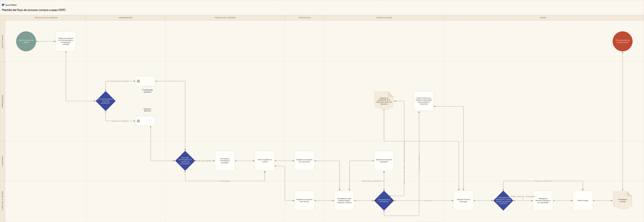This screenshot has height=222, width=644.
Task: Click the 'PEDIDO DE COMPRA' column header
Action: (225, 18)
